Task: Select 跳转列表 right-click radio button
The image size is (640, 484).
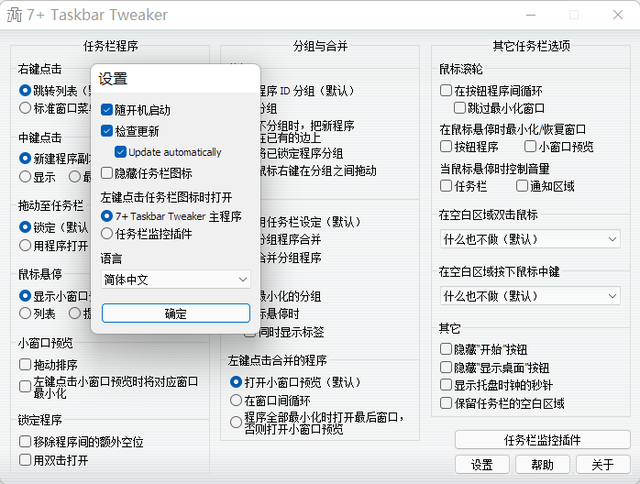Action: [x=25, y=90]
